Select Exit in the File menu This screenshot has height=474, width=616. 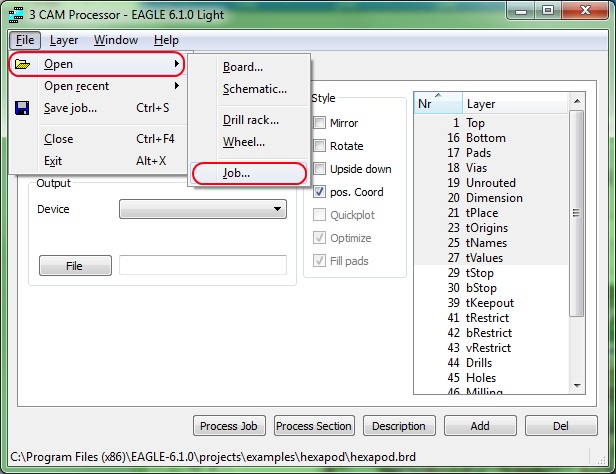[97, 161]
